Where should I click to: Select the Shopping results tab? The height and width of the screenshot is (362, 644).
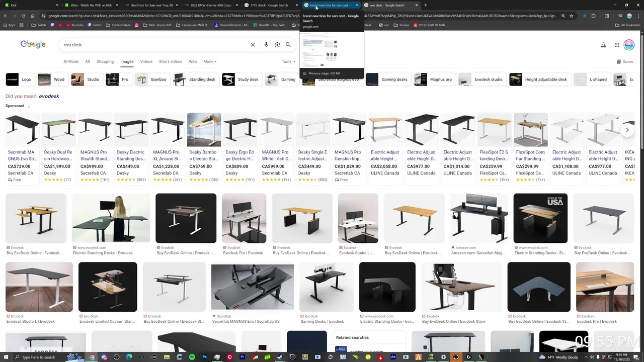pos(105,61)
